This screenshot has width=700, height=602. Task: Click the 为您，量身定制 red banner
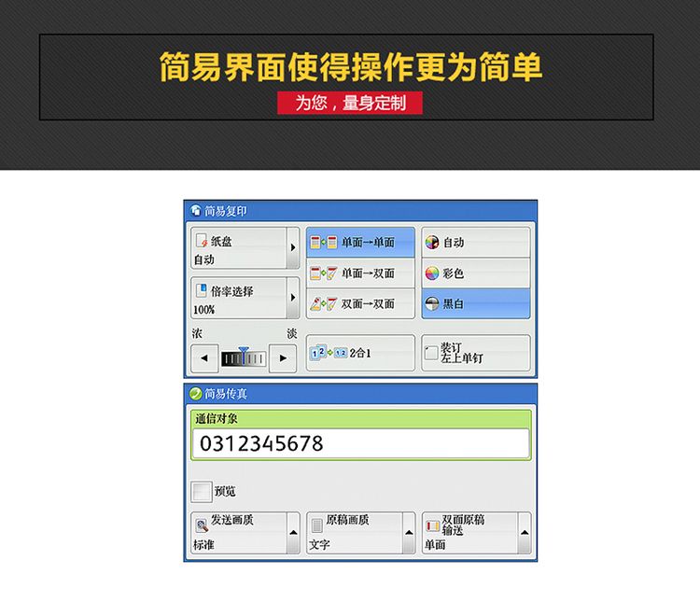(x=350, y=104)
